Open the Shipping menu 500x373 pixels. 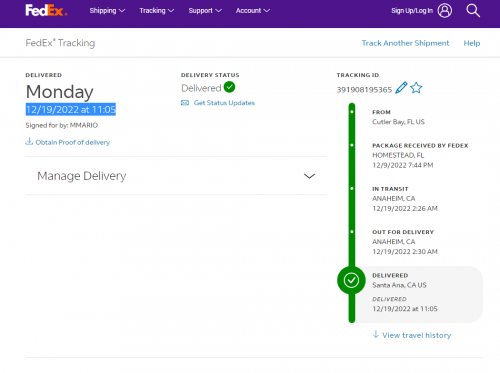[107, 11]
